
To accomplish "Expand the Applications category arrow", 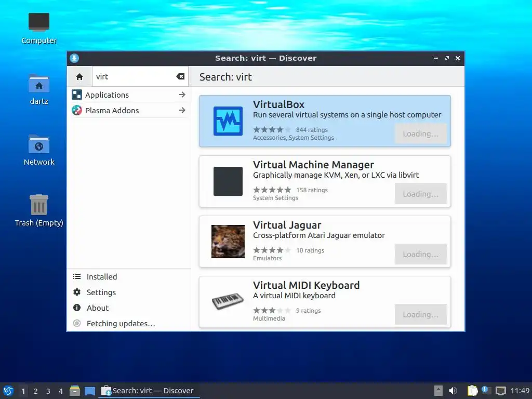I will point(182,95).
